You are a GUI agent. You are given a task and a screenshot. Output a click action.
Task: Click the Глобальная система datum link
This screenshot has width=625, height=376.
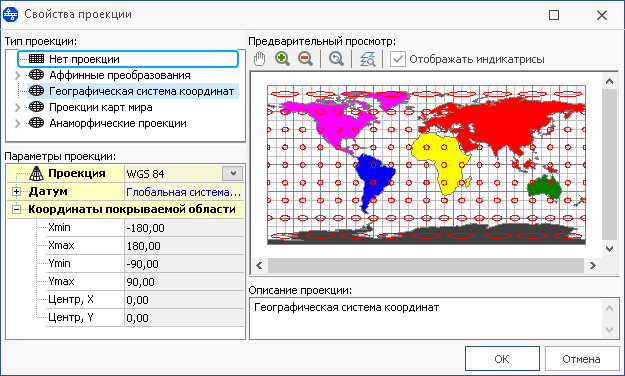click(184, 192)
